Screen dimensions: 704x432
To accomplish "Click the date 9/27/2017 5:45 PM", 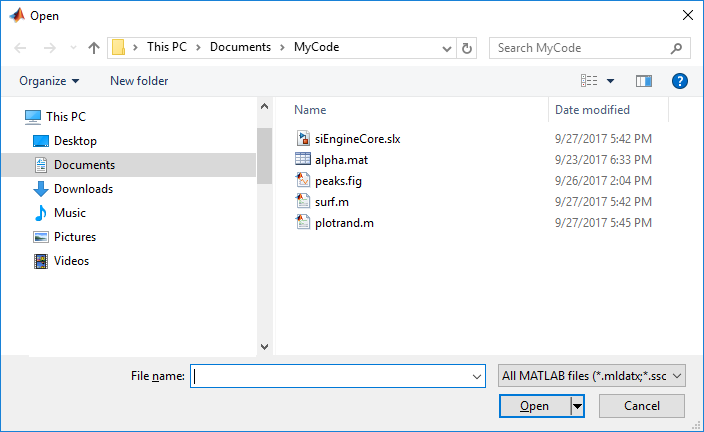I will tap(603, 223).
